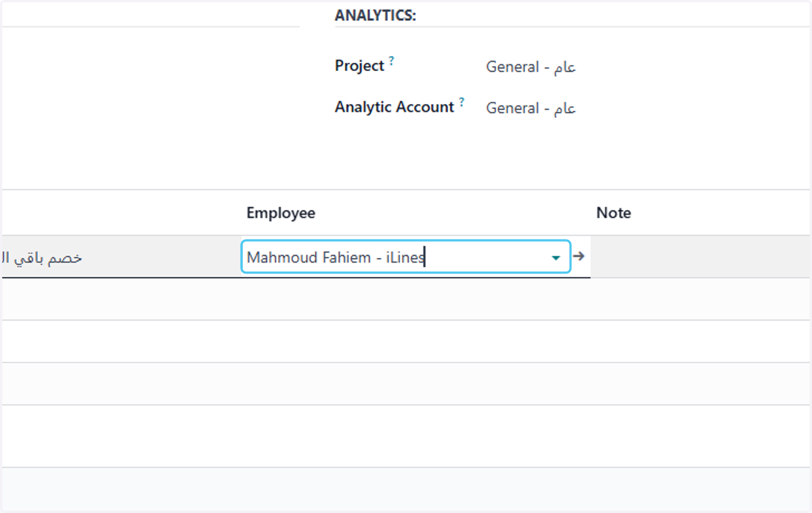Select the Project value General - عام
812x513 pixels.
tap(531, 67)
